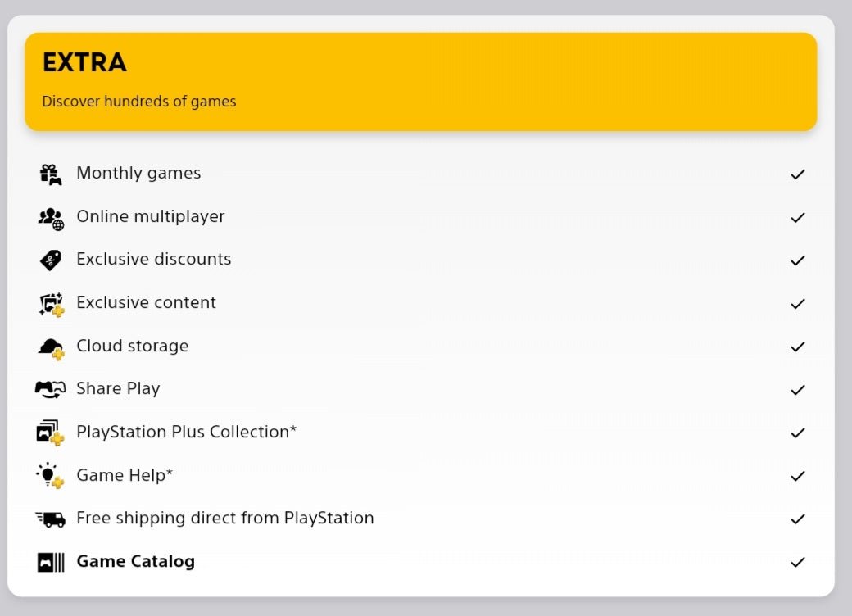This screenshot has height=616, width=852.
Task: Select the EXTRA plan heading
Action: [84, 62]
